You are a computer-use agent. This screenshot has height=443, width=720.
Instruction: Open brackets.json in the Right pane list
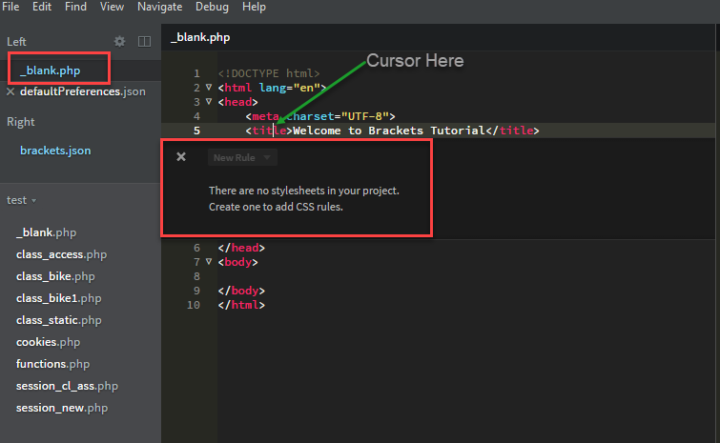(55, 151)
